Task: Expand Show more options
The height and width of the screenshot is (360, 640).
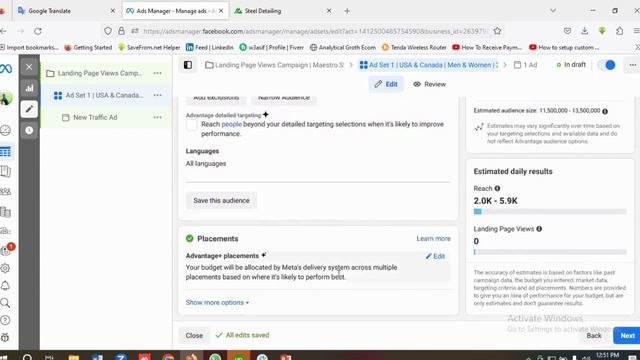Action: click(217, 302)
